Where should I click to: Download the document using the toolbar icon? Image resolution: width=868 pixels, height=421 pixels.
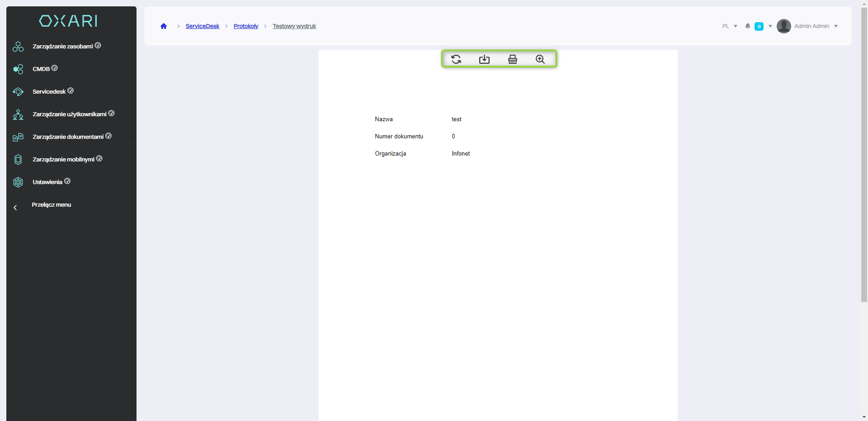(x=484, y=59)
